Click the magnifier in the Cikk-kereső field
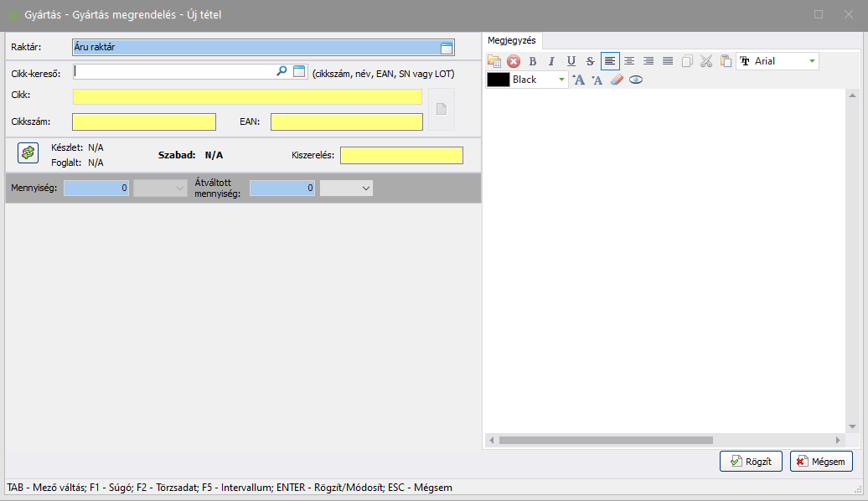This screenshot has width=868, height=501. point(282,72)
